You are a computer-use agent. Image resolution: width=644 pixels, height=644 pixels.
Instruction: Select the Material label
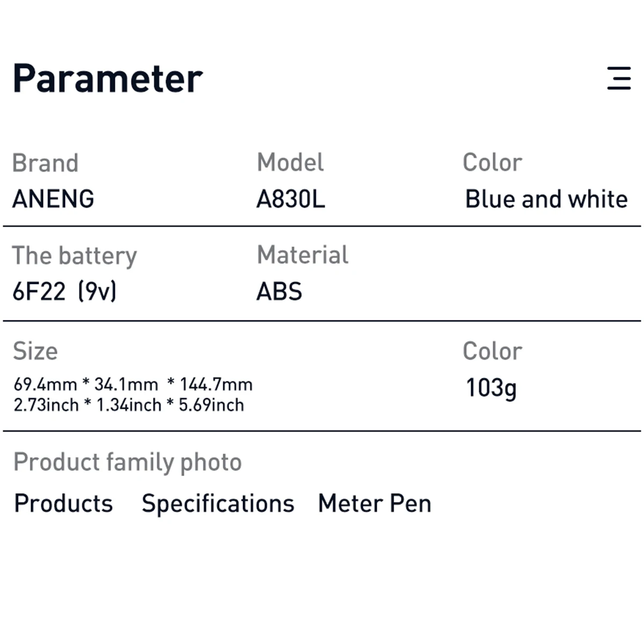coord(303,255)
